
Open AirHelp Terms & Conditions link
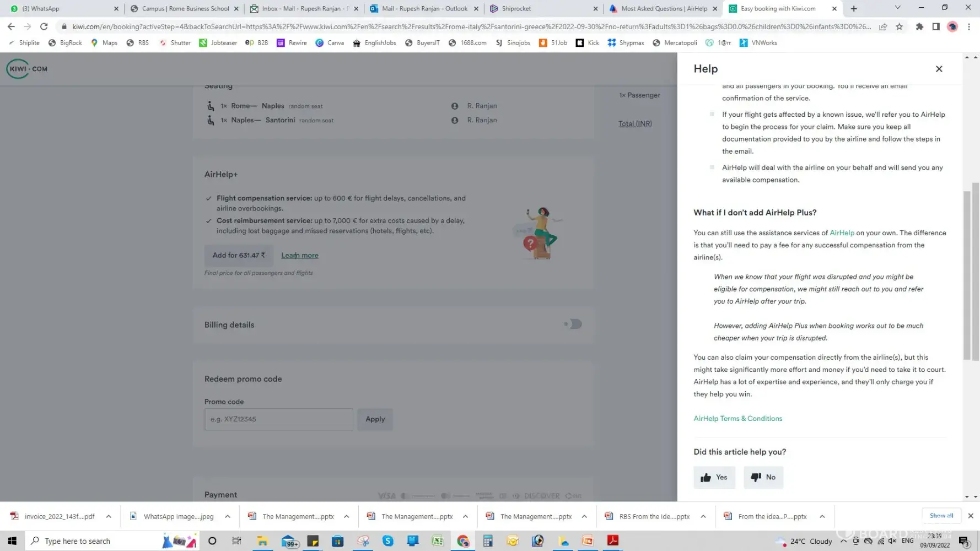tap(737, 418)
